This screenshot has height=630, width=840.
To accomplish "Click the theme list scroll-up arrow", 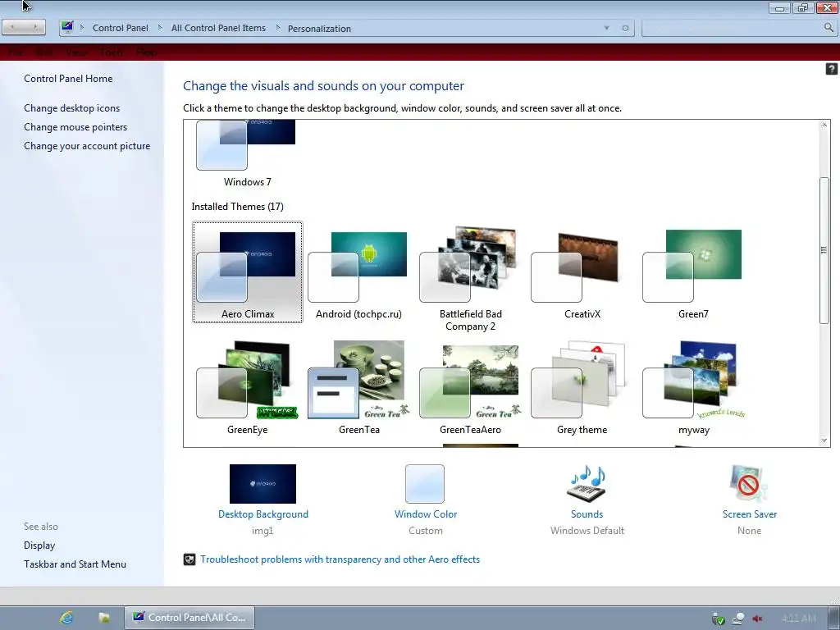I will point(824,125).
